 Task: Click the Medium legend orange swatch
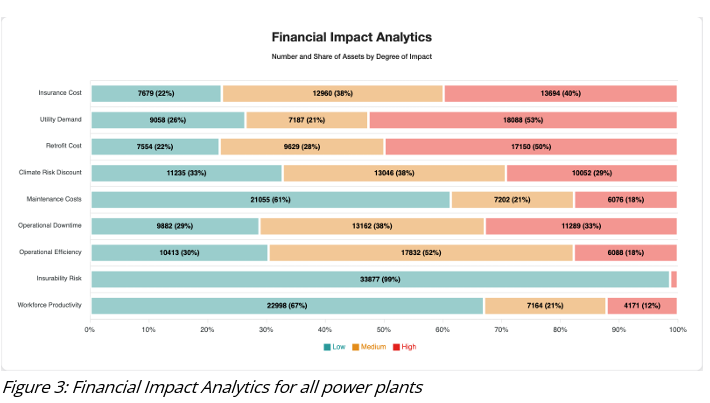coord(355,347)
